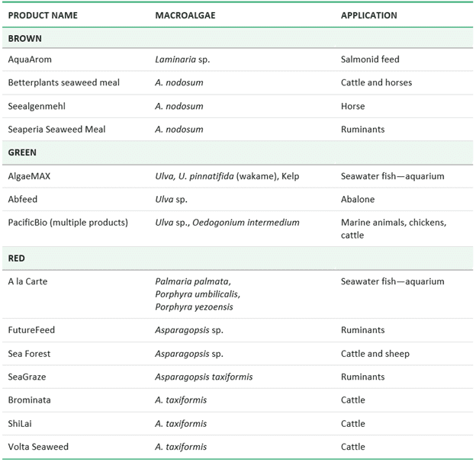Click the Volta Seaweed product name
This screenshot has height=462, width=476.
pos(38,447)
